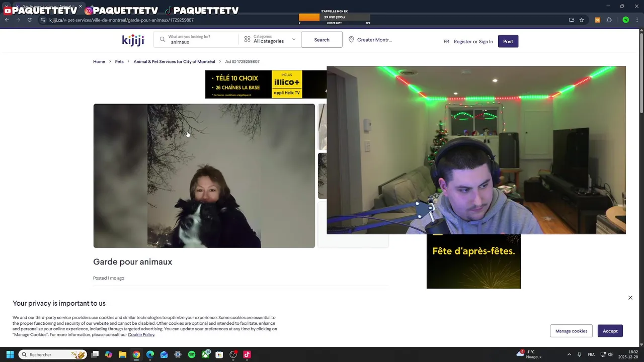The image size is (644, 362).
Task: Click the location pin icon
Action: coord(351,39)
